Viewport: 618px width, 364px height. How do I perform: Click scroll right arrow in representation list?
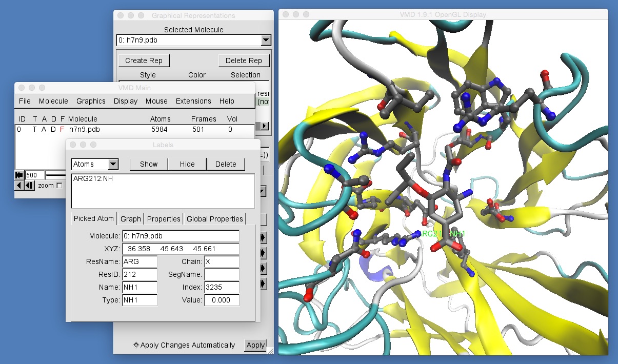point(265,126)
